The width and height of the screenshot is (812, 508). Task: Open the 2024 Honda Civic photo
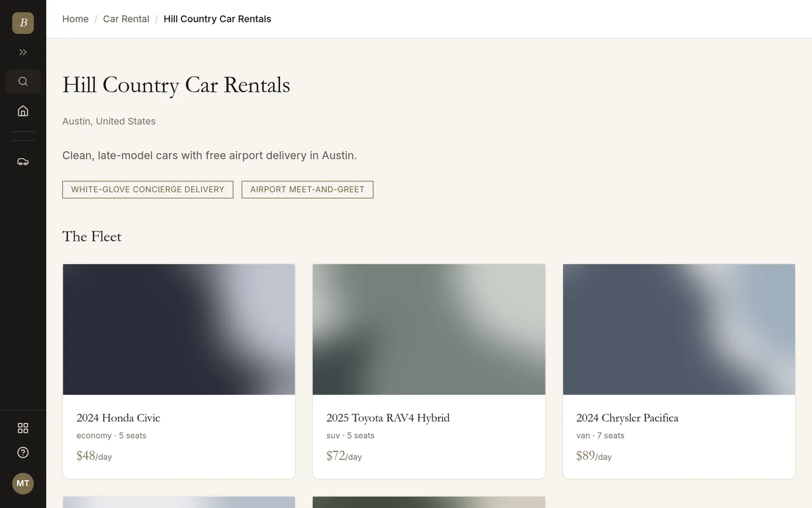click(179, 329)
